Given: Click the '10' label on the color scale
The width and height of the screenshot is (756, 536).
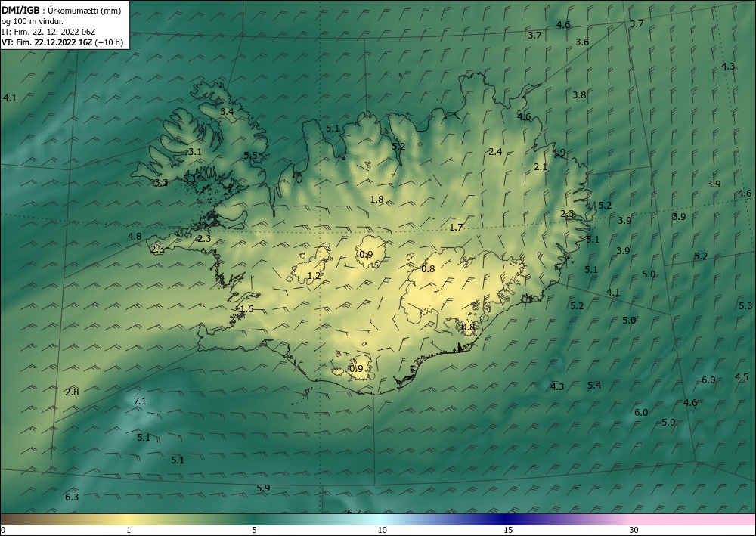Looking at the screenshot, I should point(382,531).
